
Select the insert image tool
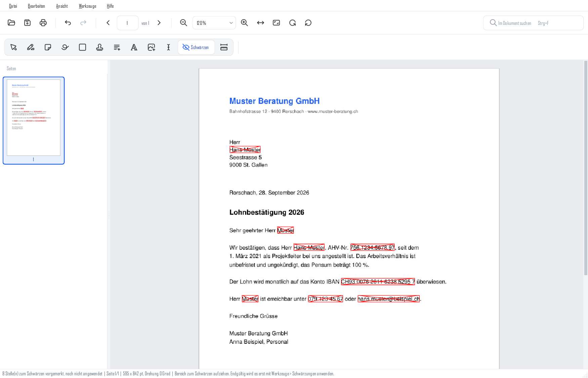coord(152,47)
